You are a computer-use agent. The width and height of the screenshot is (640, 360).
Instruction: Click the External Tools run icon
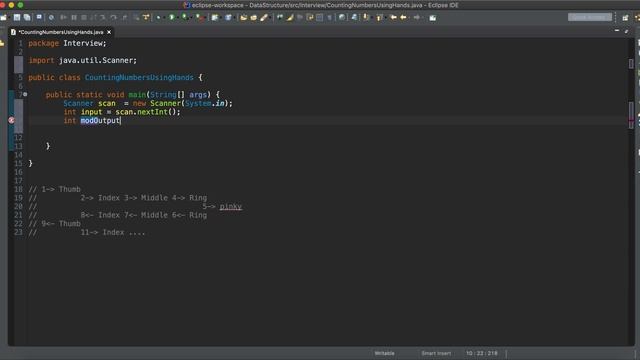tap(200, 18)
